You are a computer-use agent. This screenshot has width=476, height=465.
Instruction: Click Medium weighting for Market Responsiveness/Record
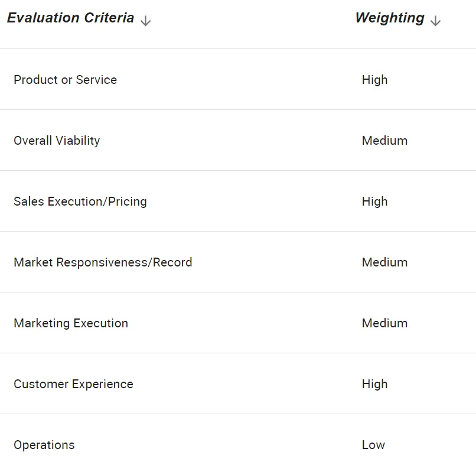click(384, 262)
